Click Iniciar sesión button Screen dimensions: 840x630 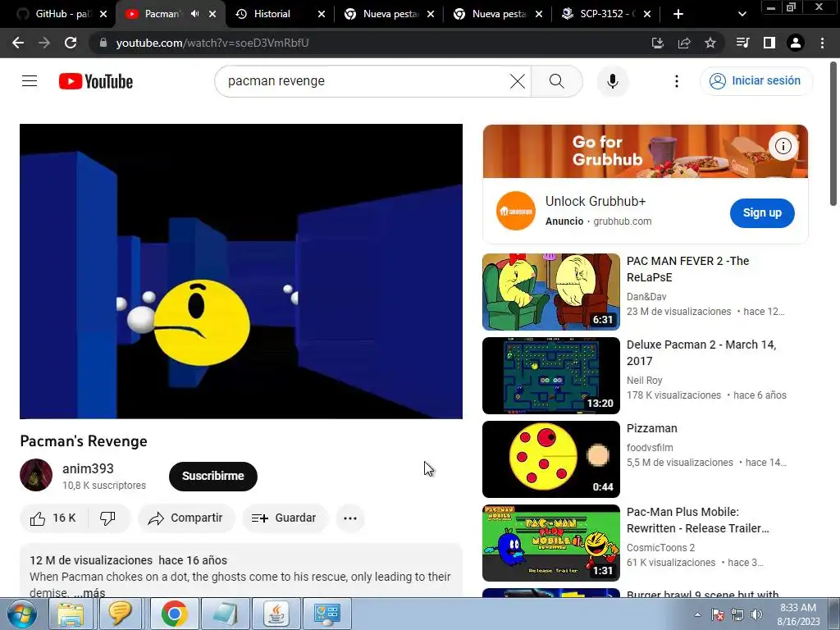pyautogui.click(x=756, y=81)
